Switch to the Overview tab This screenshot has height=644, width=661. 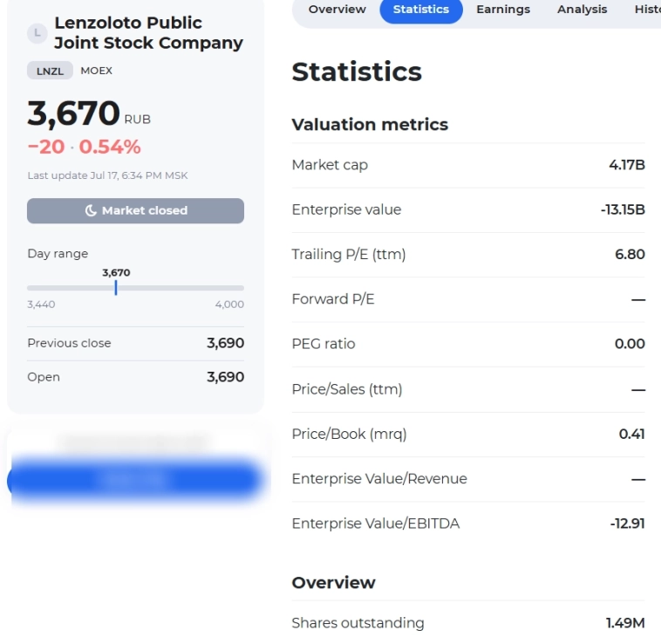(x=337, y=10)
